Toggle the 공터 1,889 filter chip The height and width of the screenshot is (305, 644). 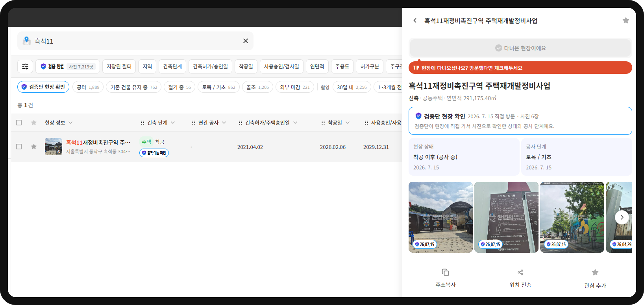(88, 87)
